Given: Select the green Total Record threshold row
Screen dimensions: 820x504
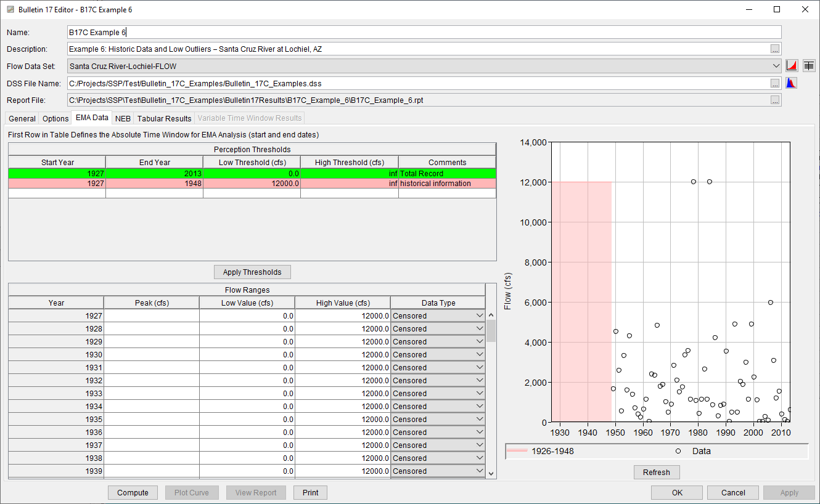Looking at the screenshot, I should click(x=252, y=173).
